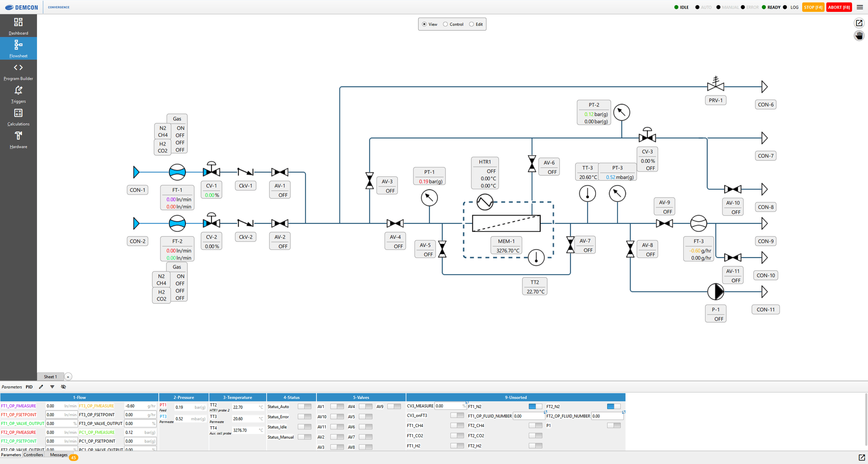868x464 pixels.
Task: Click the edit pencil icon in the Parameters toolbar
Action: point(41,387)
